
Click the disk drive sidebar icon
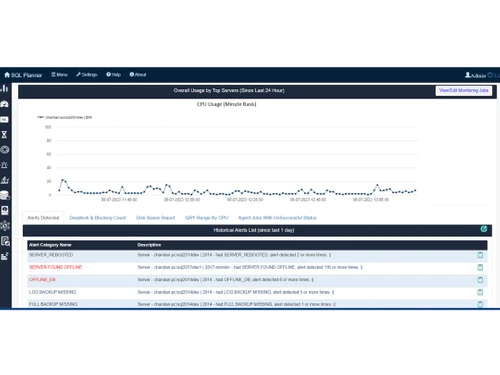[x=5, y=210]
